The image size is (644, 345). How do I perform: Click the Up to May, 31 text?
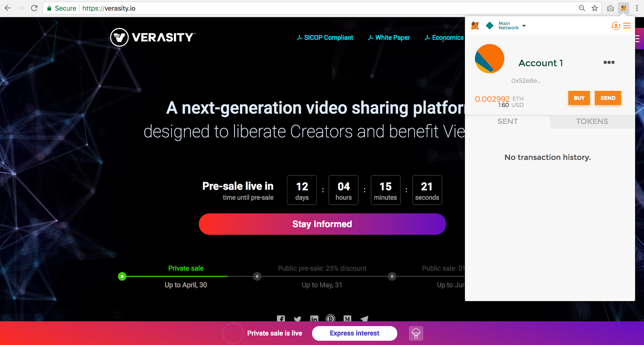pyautogui.click(x=322, y=285)
